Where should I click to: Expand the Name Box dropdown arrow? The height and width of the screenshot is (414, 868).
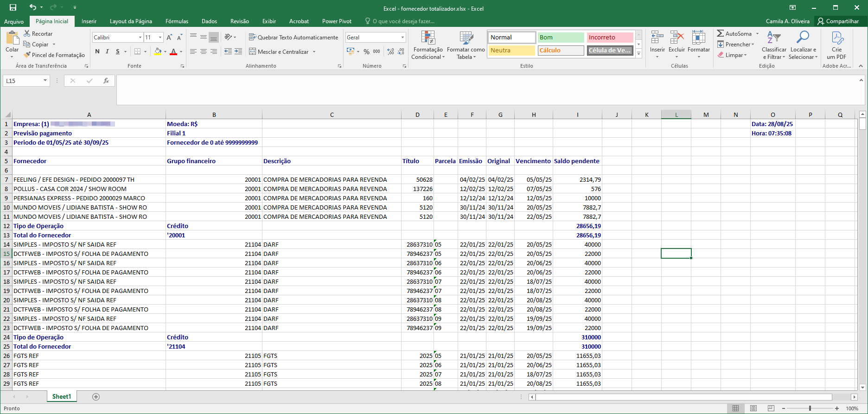coord(45,81)
